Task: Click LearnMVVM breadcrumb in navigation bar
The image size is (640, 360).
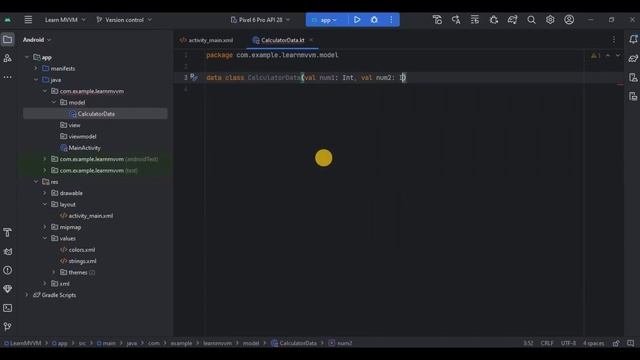Action: [x=22, y=343]
